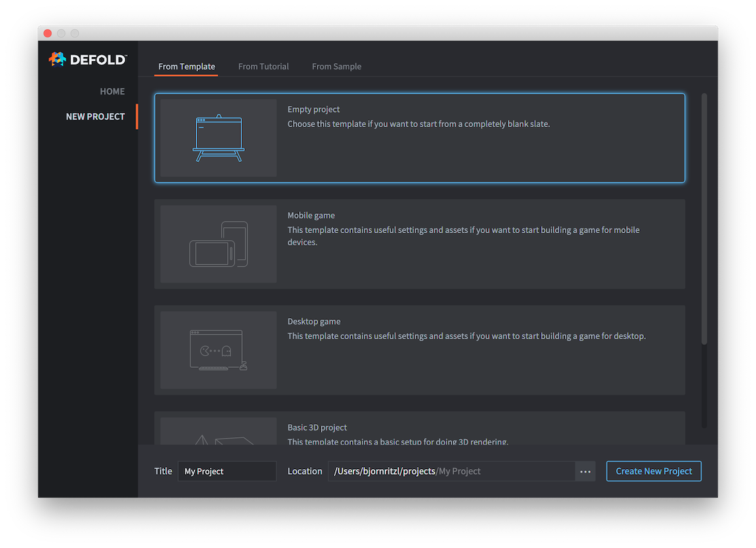Screen dimensions: 756x548
Task: Switch to the From Sample tab
Action: click(x=337, y=67)
